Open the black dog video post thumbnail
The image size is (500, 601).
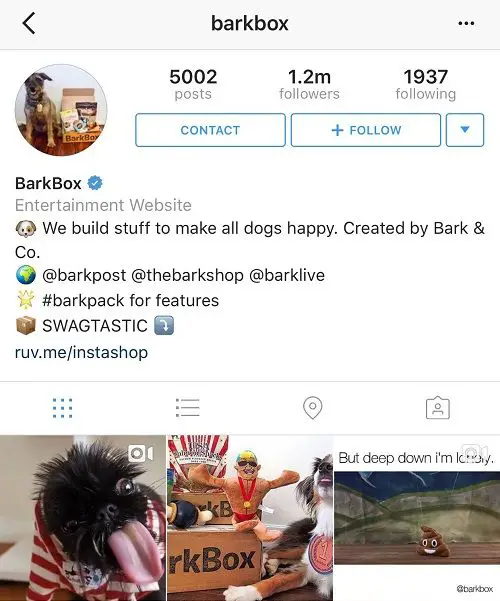tap(83, 518)
